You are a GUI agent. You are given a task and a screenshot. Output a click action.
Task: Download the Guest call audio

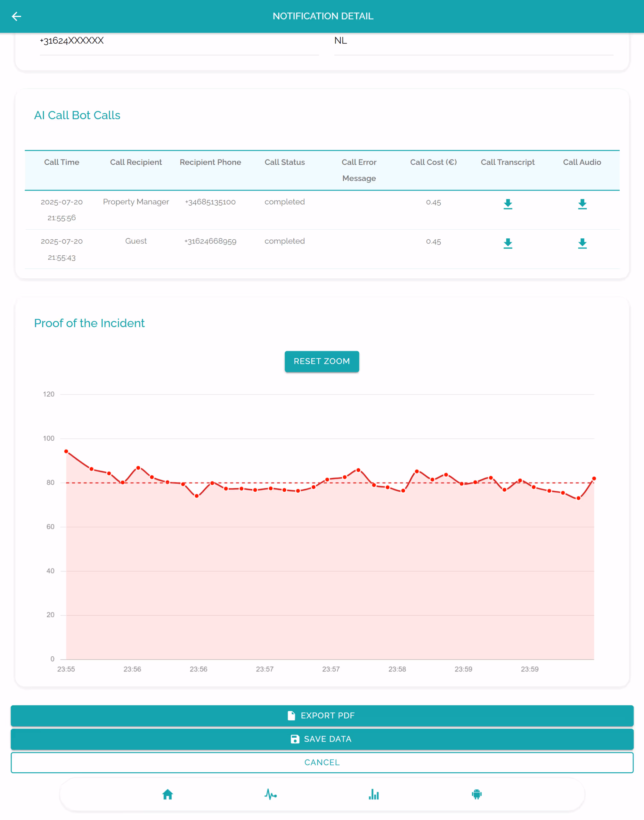click(x=582, y=243)
